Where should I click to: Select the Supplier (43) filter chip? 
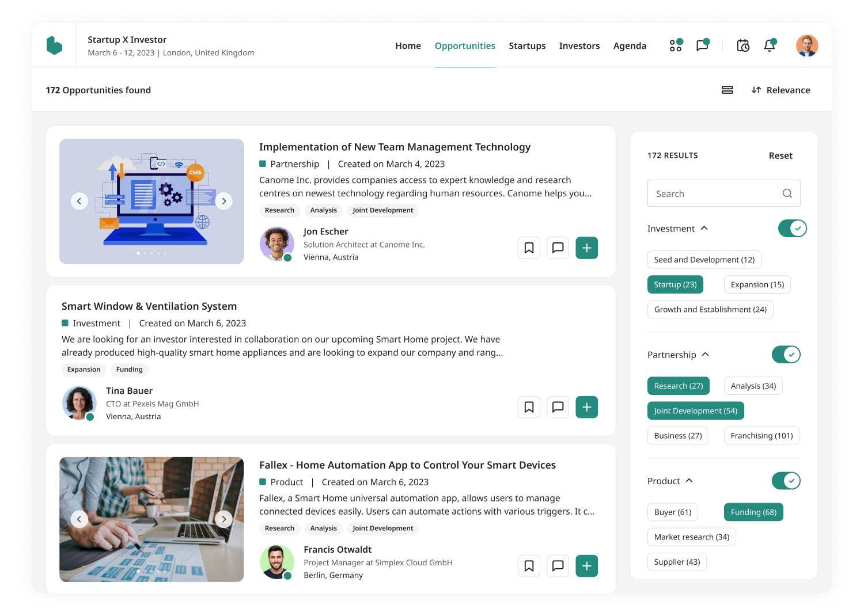(x=677, y=561)
